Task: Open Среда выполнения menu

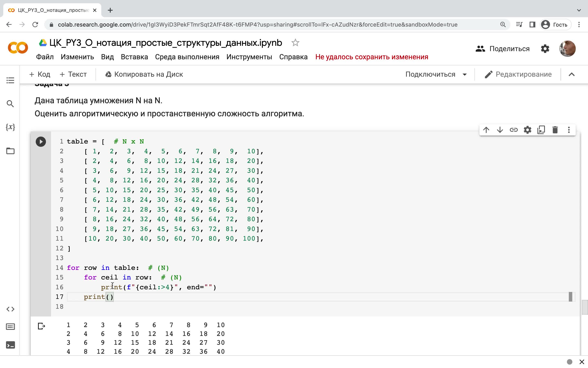Action: (x=187, y=57)
